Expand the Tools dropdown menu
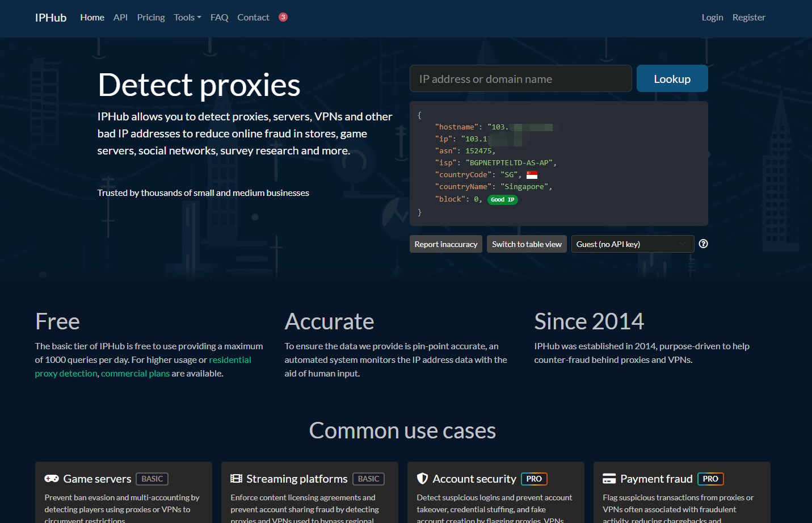 (x=187, y=18)
